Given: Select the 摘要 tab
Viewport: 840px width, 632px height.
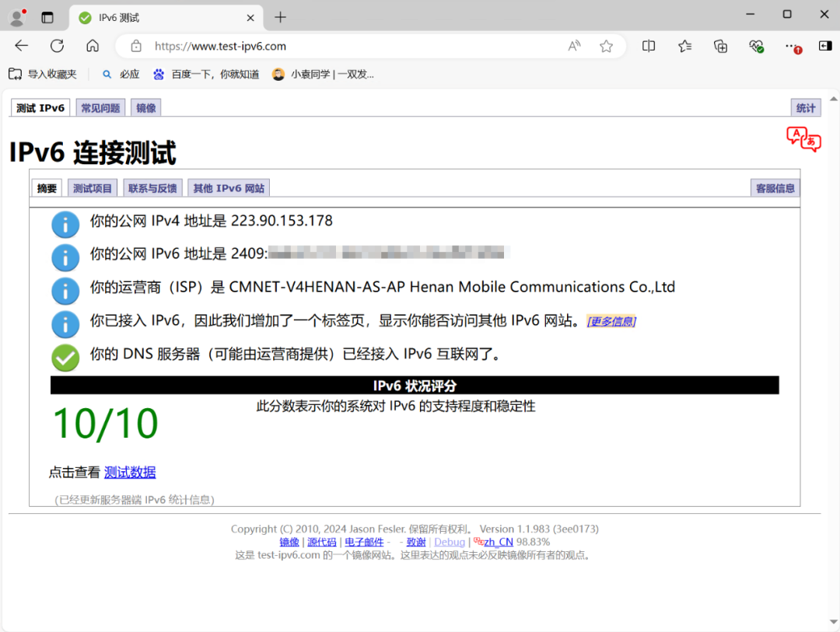Looking at the screenshot, I should (47, 188).
